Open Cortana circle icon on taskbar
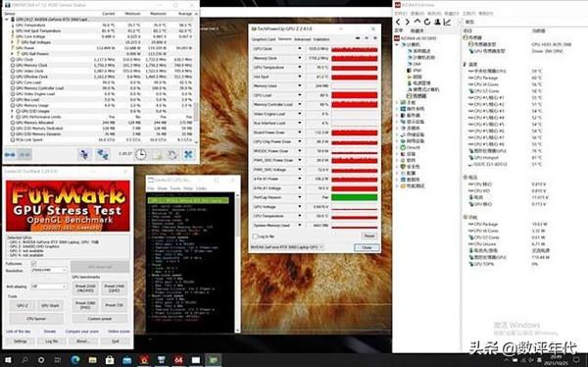 click(x=41, y=360)
